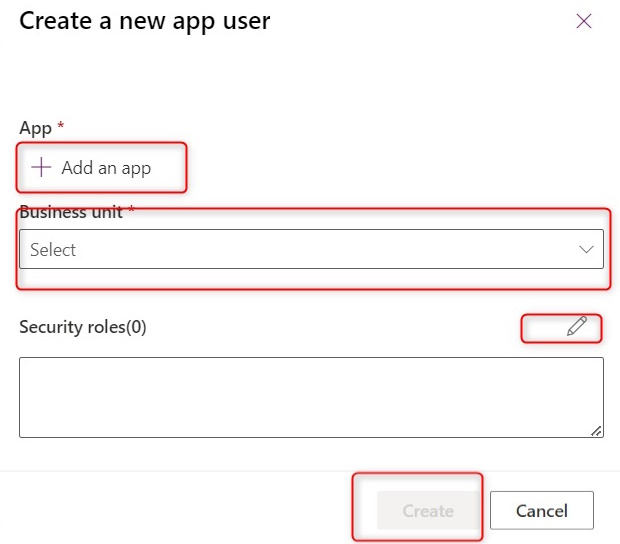Image resolution: width=620 pixels, height=544 pixels.
Task: Click the plus icon beside Add an app
Action: 41,168
